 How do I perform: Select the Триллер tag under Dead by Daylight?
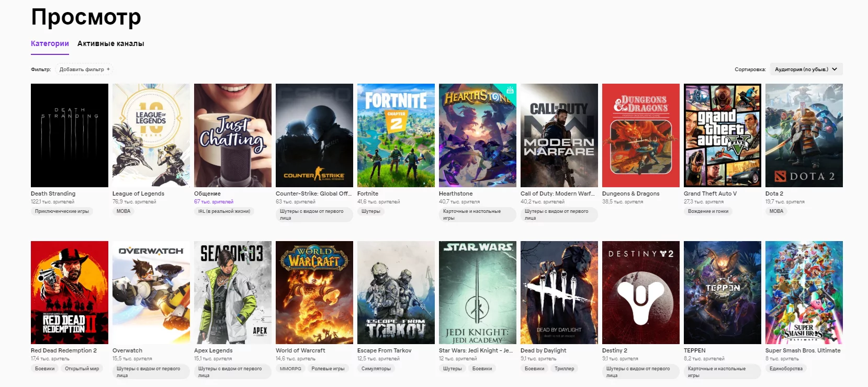pyautogui.click(x=565, y=369)
